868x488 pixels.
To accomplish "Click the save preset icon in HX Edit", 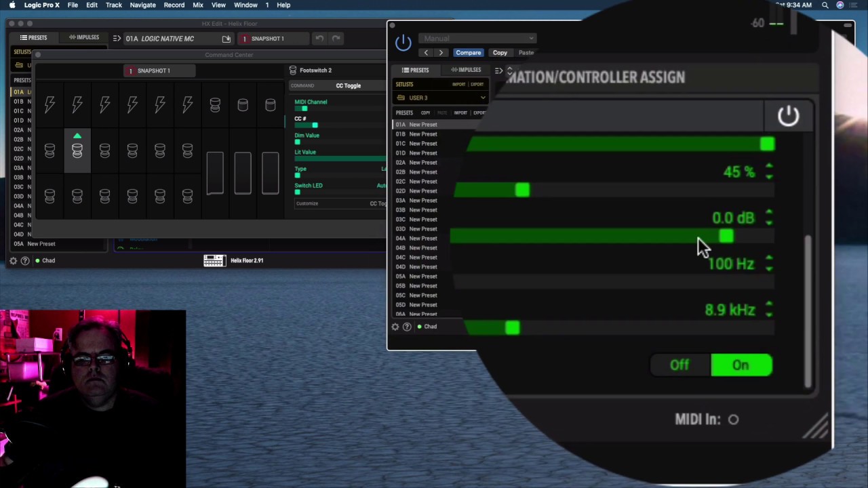I will tap(226, 39).
